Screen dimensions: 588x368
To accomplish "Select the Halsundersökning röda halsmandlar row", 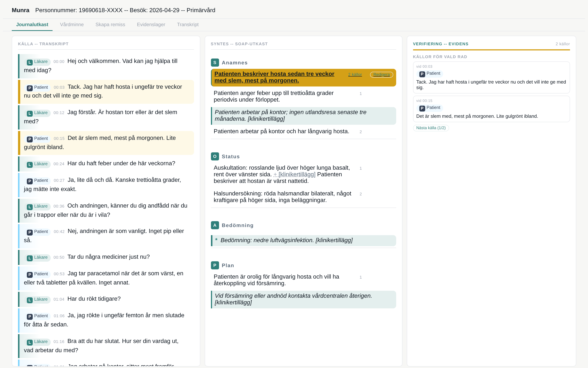I will [x=304, y=197].
